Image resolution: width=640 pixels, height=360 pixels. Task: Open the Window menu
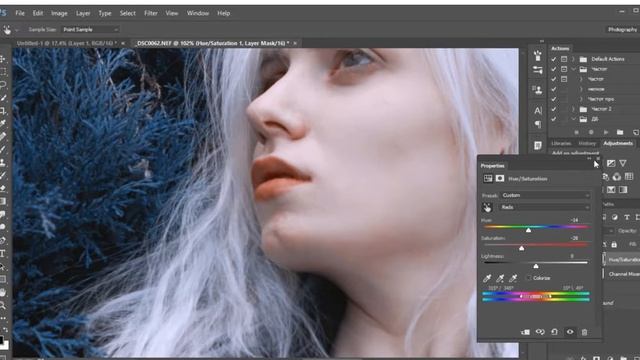[198, 13]
